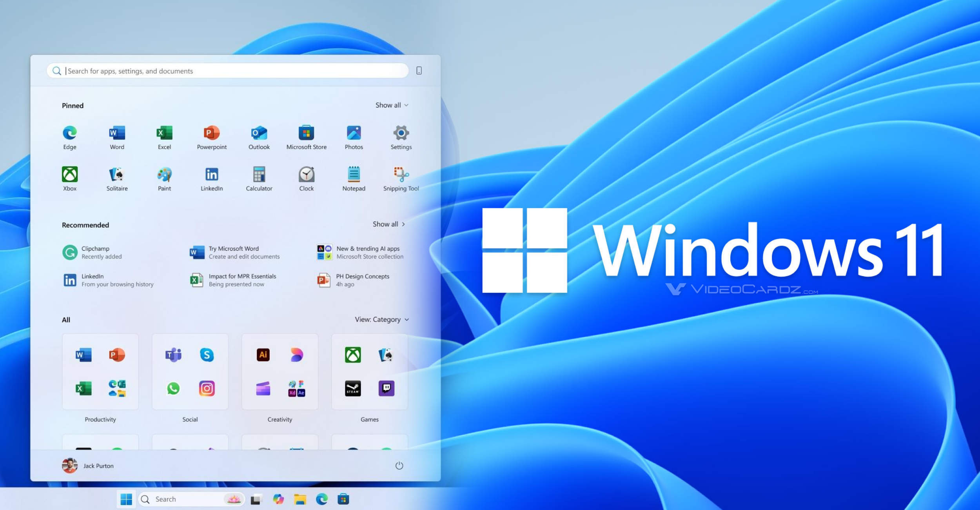Open Outlook from Pinned

[259, 137]
